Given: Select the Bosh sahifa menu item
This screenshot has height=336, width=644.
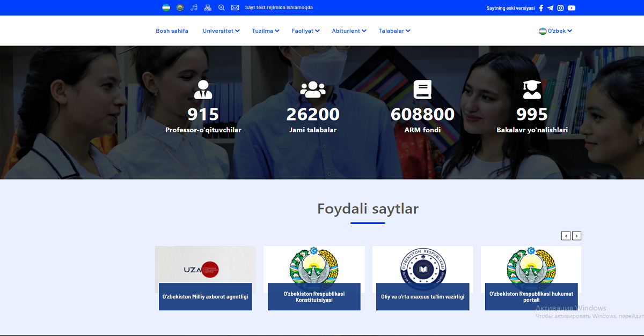Looking at the screenshot, I should pos(172,31).
